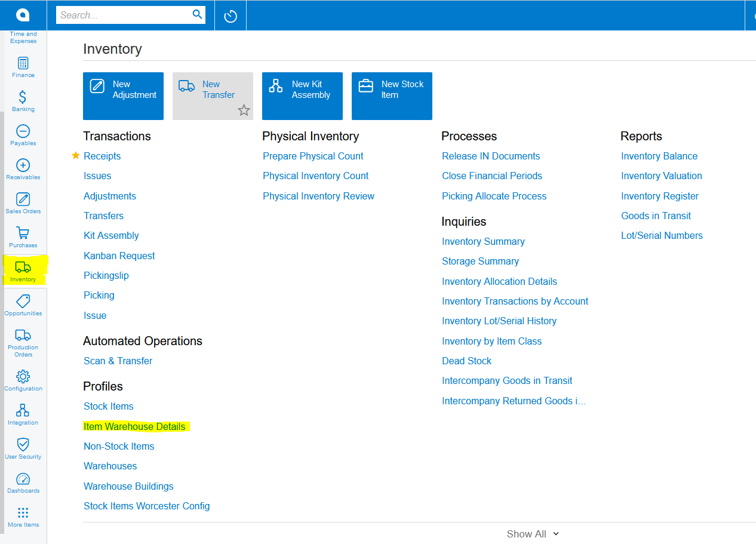This screenshot has height=544, width=756.
Task: Go to the Payables workspace
Action: click(x=23, y=136)
